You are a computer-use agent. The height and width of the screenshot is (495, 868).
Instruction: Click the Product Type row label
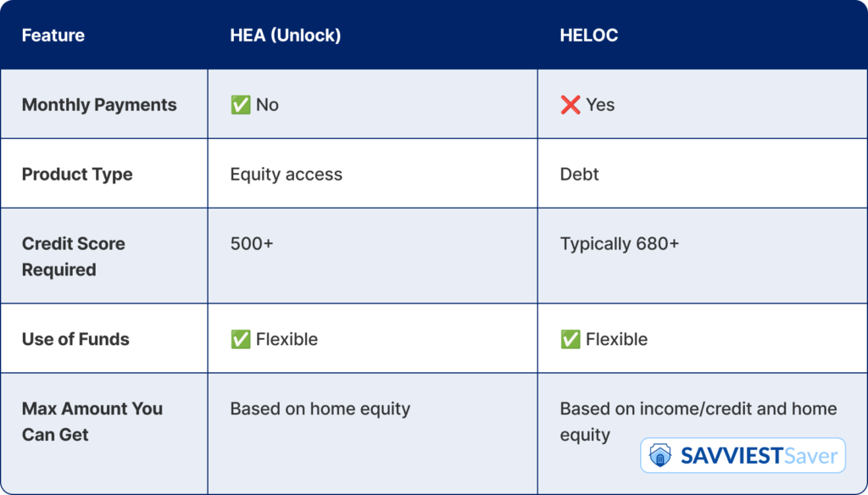(x=77, y=174)
